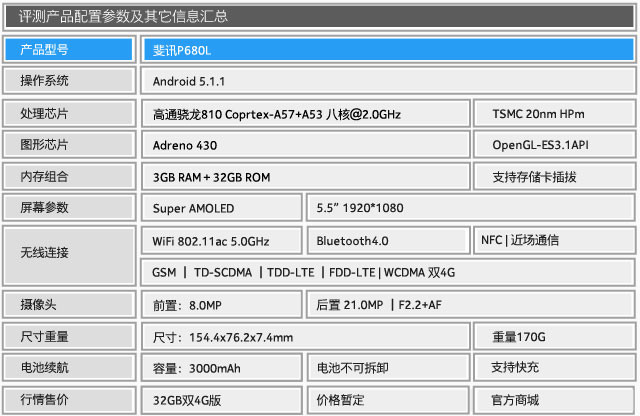Screen dimensions: 640x416
Task: Click the 容量：3000mAh battery cell
Action: 220,368
